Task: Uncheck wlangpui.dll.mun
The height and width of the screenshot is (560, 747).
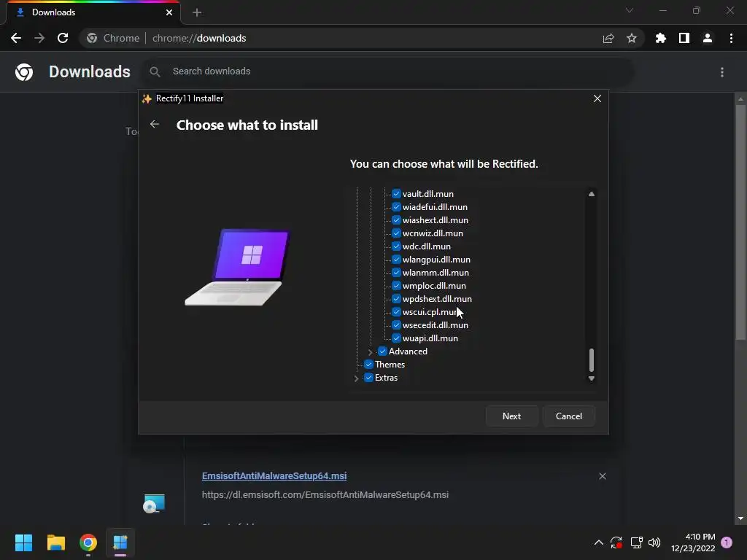Action: (396, 260)
